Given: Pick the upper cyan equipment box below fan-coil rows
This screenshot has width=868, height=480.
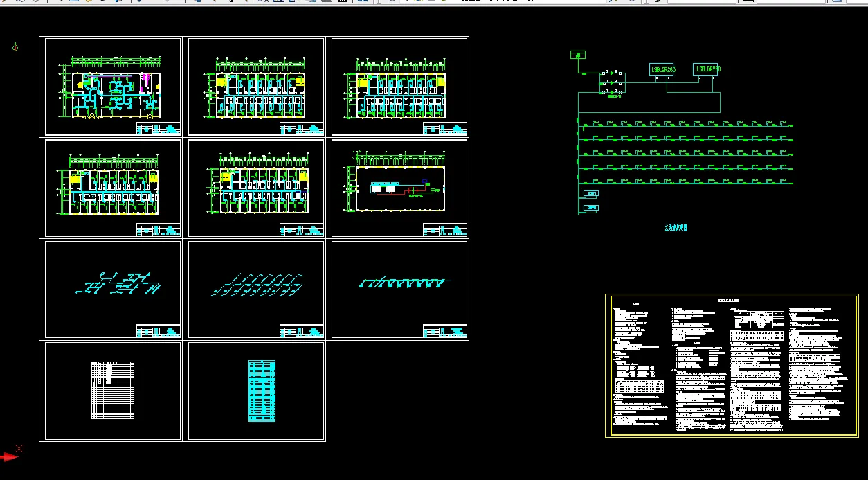Looking at the screenshot, I should 592,193.
